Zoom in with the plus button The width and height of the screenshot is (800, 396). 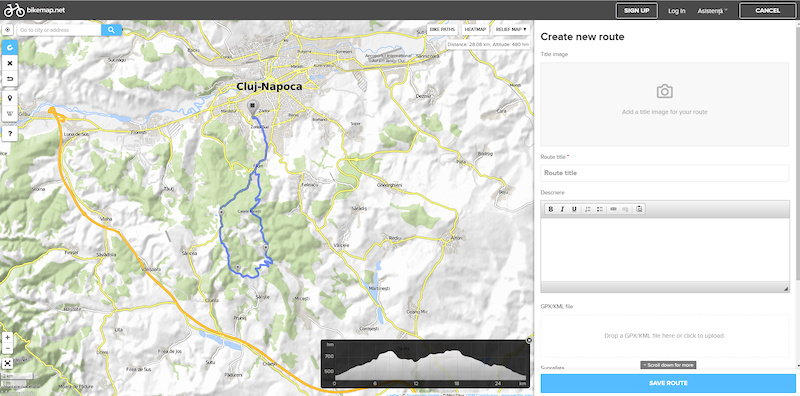[7, 337]
